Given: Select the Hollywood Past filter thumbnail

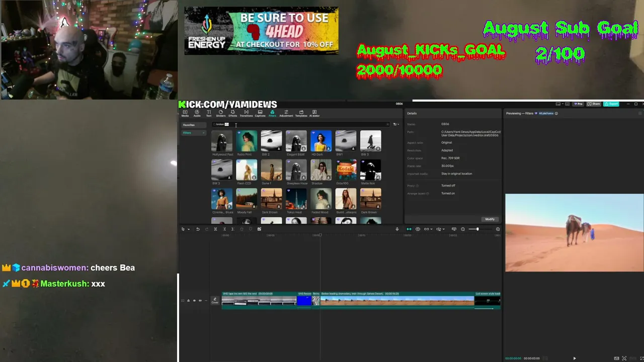Looking at the screenshot, I should (222, 141).
